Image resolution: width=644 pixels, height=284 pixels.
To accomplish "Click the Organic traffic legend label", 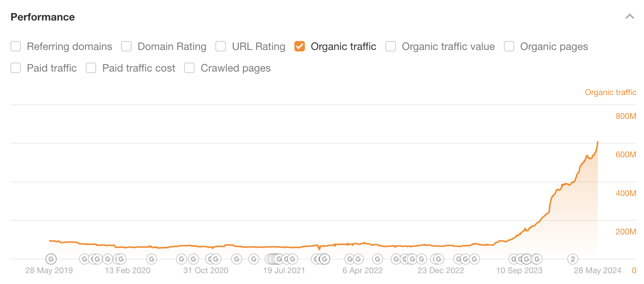I will point(610,92).
